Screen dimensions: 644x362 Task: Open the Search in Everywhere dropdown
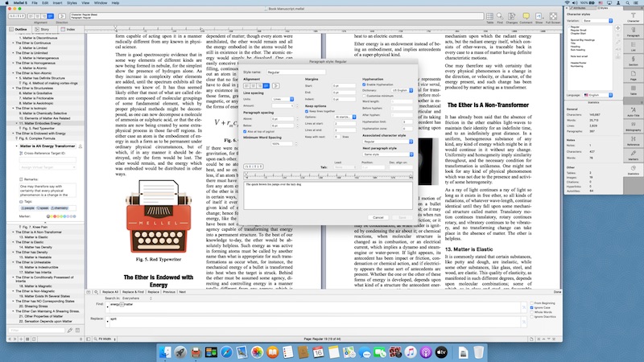[137, 298]
